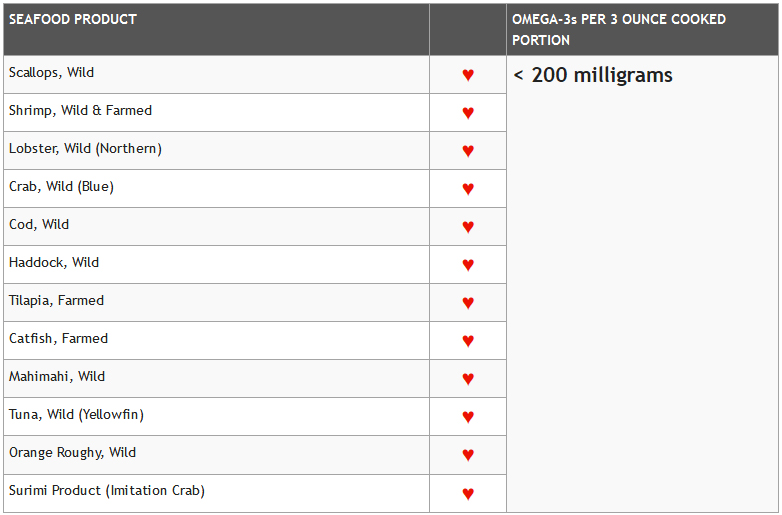782x515 pixels.
Task: Select the '< 200 milligrams' cell text
Action: [x=593, y=75]
